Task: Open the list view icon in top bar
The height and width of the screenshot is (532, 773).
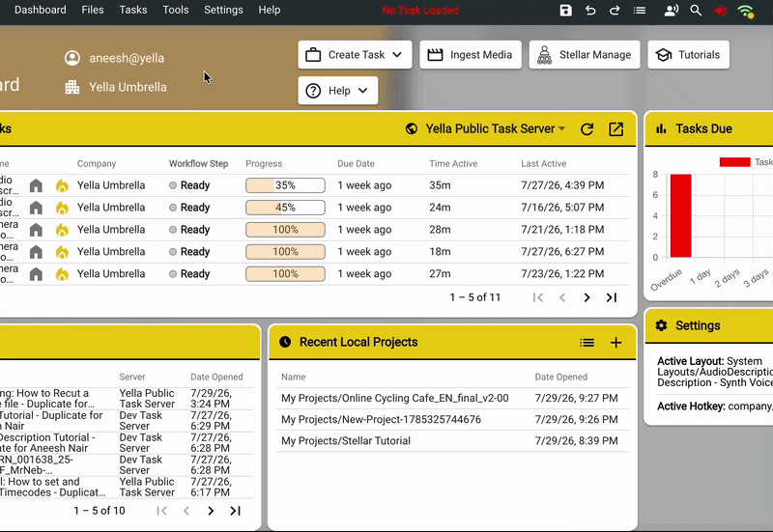Action: (x=640, y=11)
